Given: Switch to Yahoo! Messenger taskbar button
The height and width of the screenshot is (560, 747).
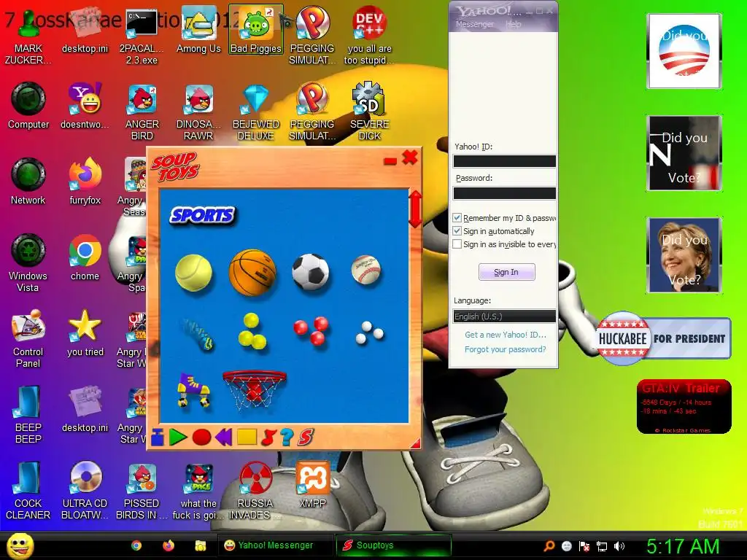Looking at the screenshot, I should (276, 545).
